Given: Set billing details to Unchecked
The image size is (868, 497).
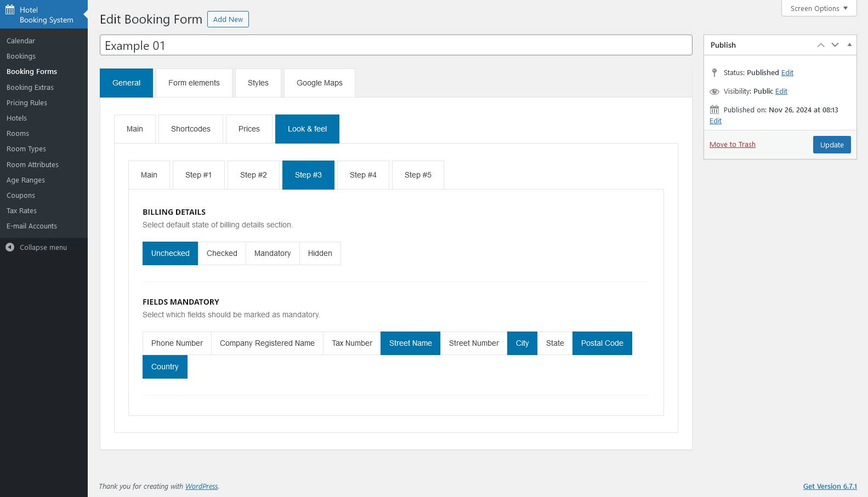Looking at the screenshot, I should point(170,253).
